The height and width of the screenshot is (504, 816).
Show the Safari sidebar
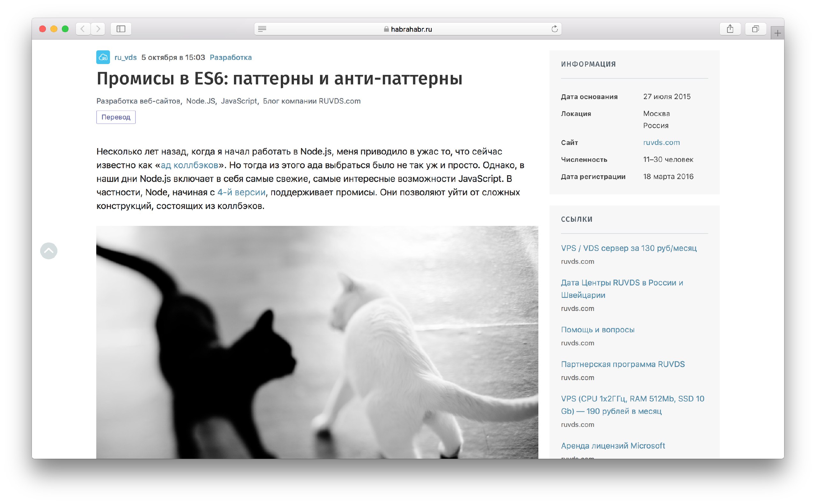point(121,29)
